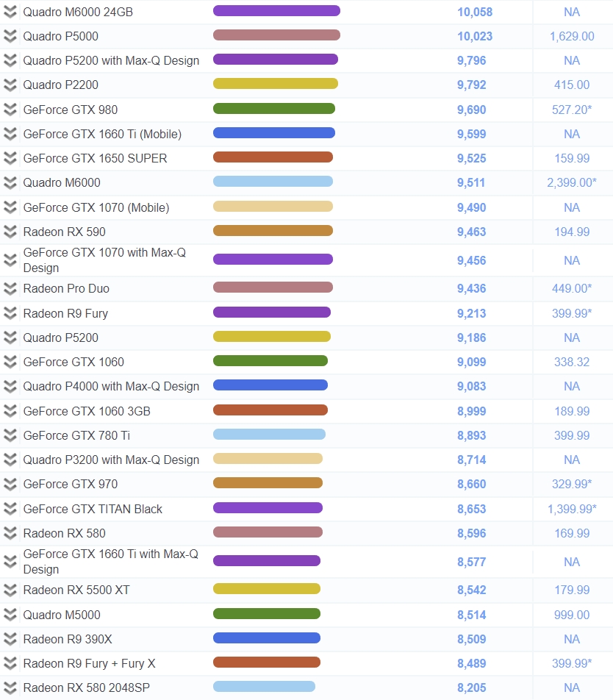Click price 194.99
This screenshot has width=613, height=700.
pyautogui.click(x=572, y=232)
